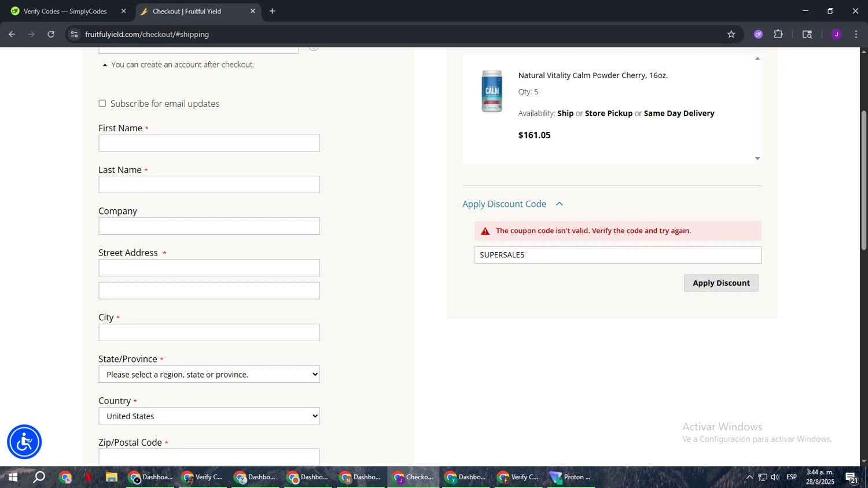Open the red app icon on taskbar

pyautogui.click(x=89, y=477)
